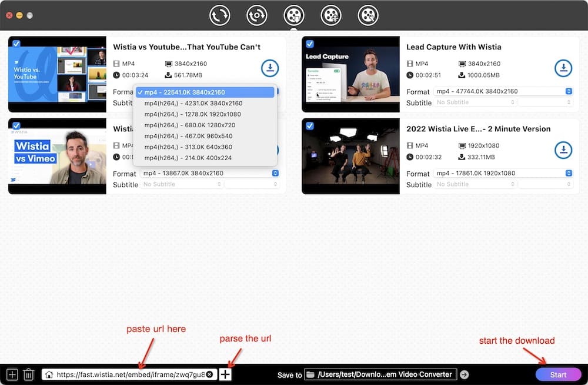Open second subtitle dropdown for 2022 Wistia Live video
The image size is (588, 385).
[546, 184]
